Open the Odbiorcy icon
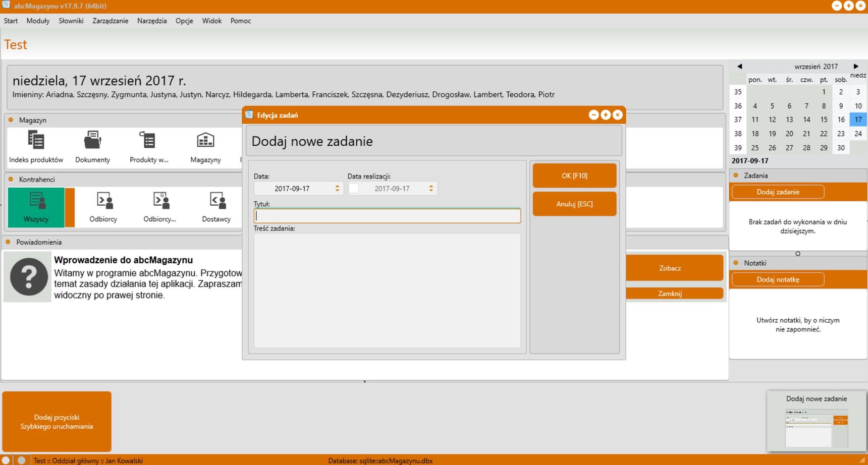The width and height of the screenshot is (868, 465). [103, 207]
